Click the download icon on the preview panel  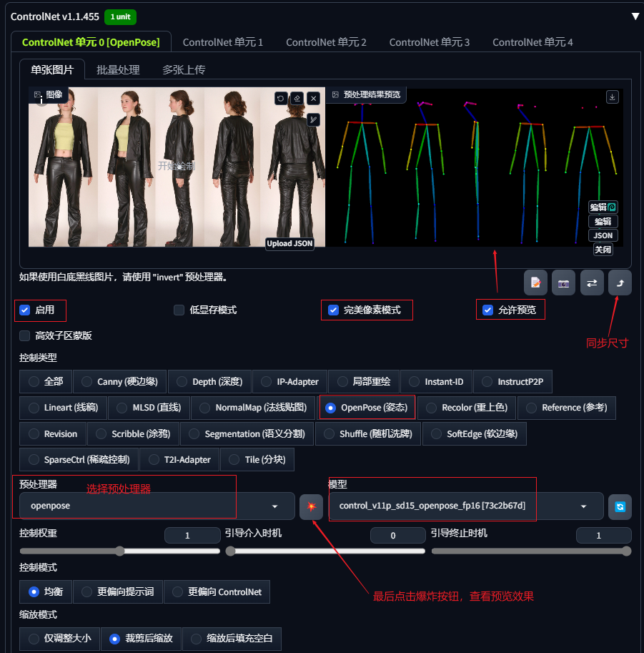click(612, 97)
